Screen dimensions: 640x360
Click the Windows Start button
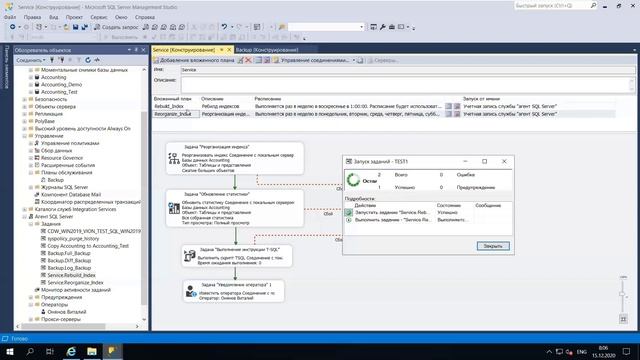point(10,351)
